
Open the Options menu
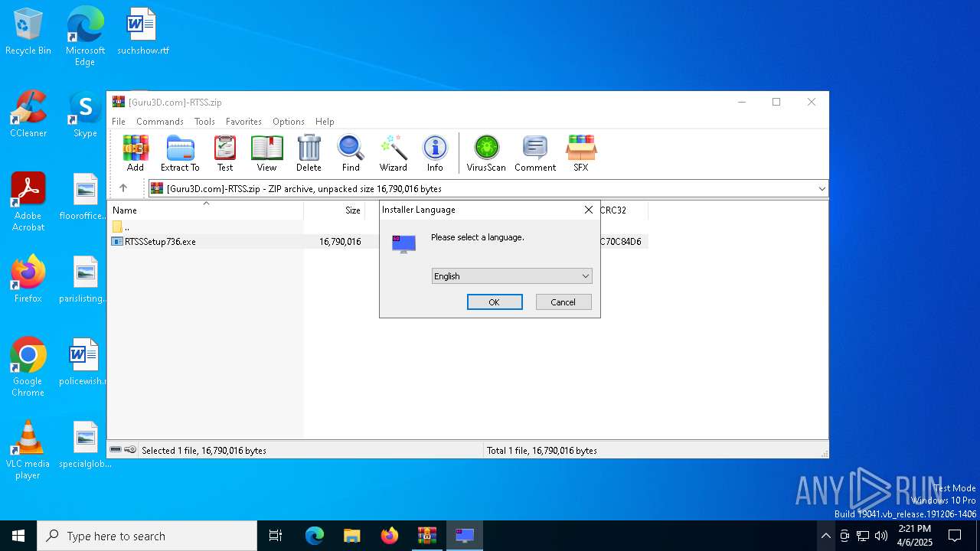(289, 122)
